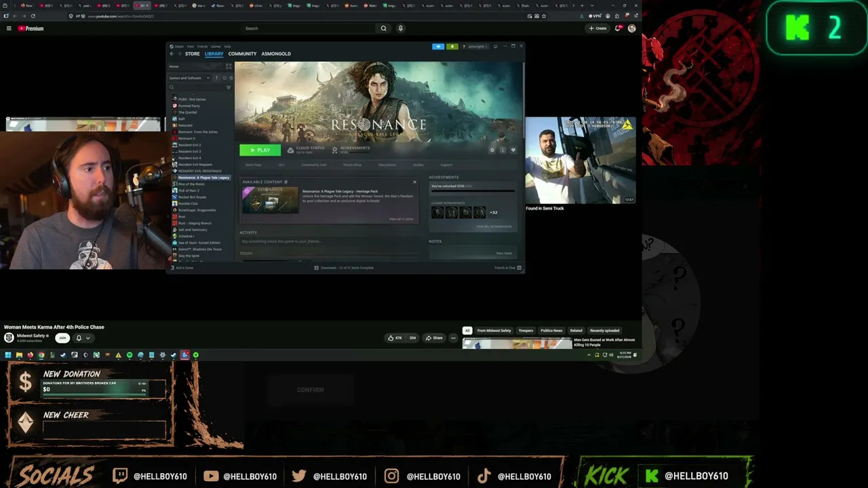Open Steam announcements megaphone button
This screenshot has width=868, height=488.
tap(438, 46)
